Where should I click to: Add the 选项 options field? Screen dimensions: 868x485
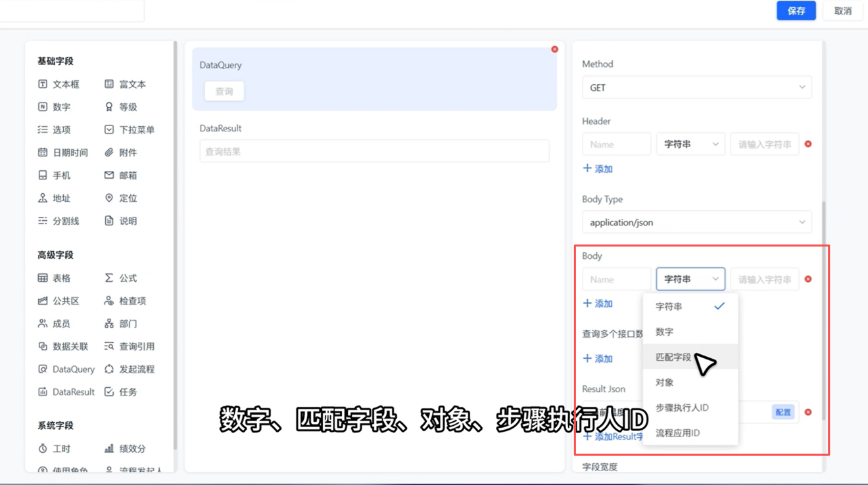[54, 130]
